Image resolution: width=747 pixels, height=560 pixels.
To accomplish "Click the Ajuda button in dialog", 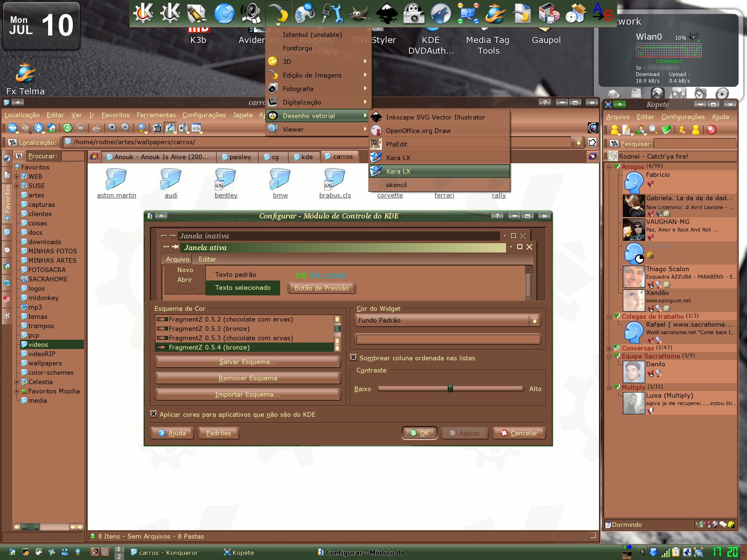I will click(172, 433).
